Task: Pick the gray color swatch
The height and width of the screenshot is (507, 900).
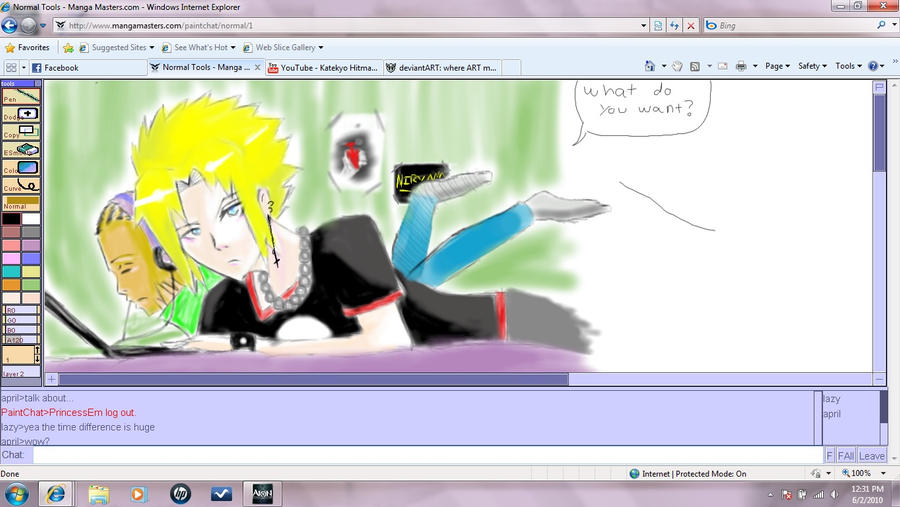Action: coord(31,232)
